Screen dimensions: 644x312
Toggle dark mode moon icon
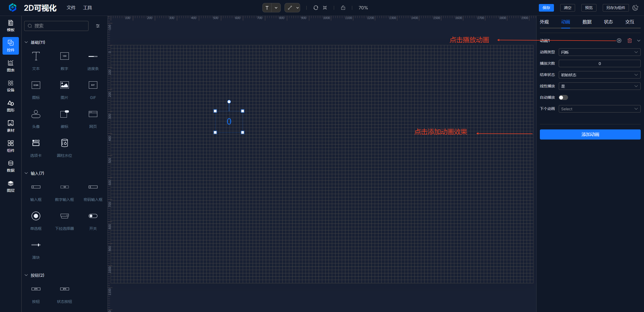[635, 8]
